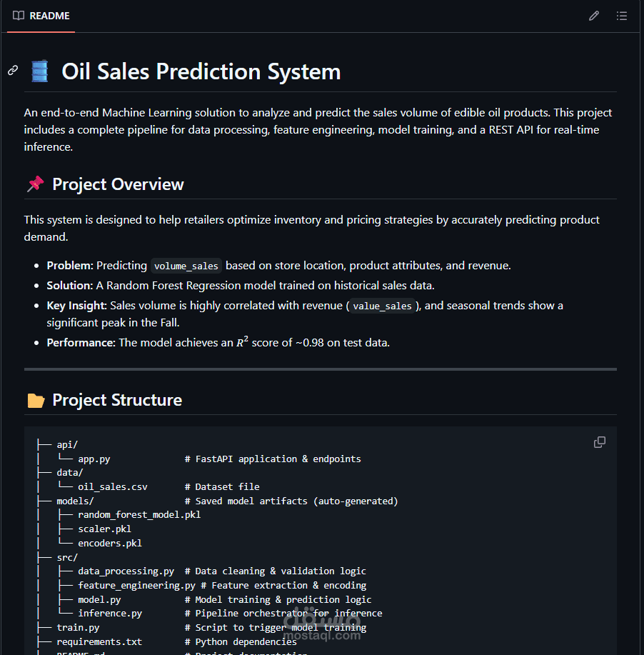644x655 pixels.
Task: Copy the project structure code block
Action: click(x=600, y=442)
